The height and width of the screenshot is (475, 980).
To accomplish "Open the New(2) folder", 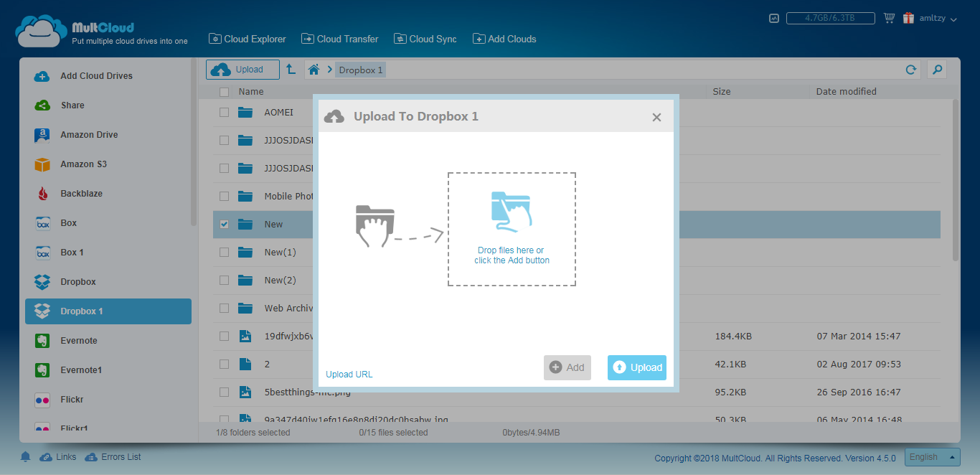I will (x=280, y=280).
